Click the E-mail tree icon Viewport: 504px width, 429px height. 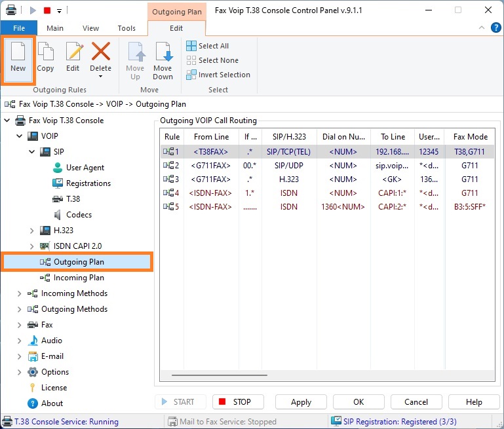coord(33,356)
